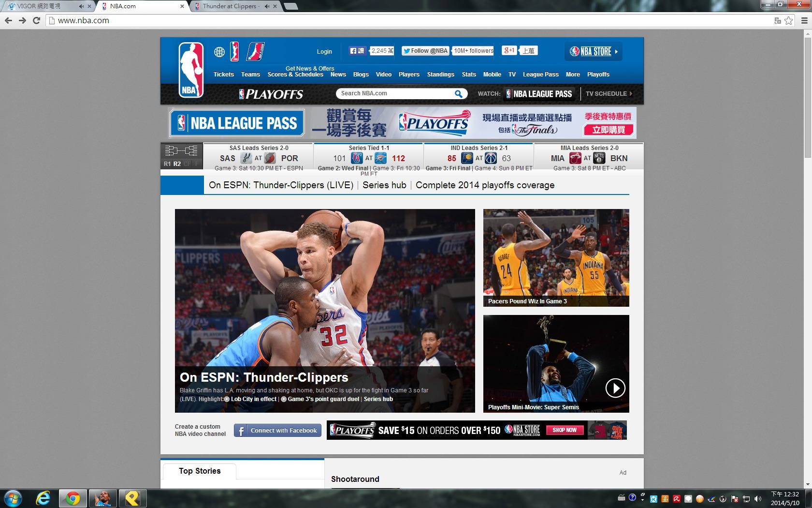Click the Wizards logo in the scoreboard
Viewport: 812px width, 508px height.
point(491,158)
